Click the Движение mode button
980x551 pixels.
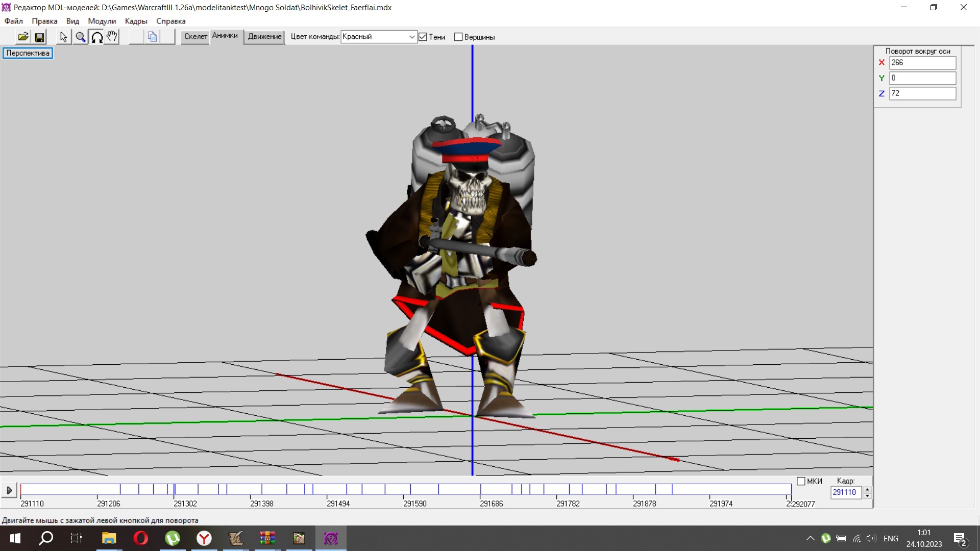pyautogui.click(x=264, y=37)
